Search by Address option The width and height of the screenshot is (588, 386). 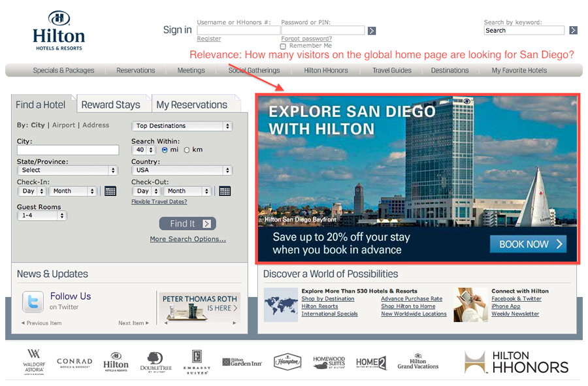click(x=95, y=125)
